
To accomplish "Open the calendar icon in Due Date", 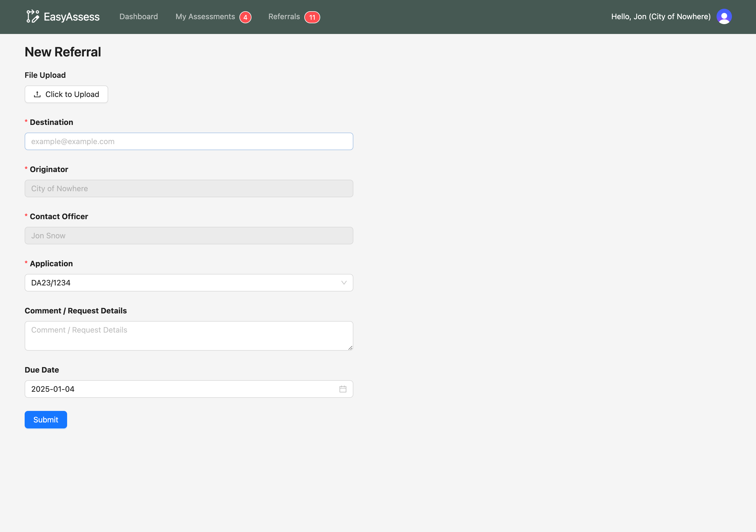I will click(343, 389).
